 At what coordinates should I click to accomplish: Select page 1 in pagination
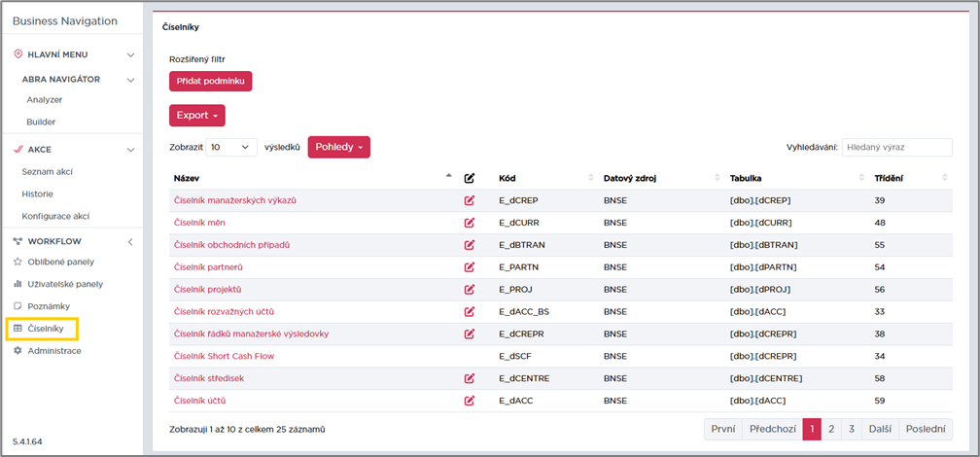pos(812,430)
